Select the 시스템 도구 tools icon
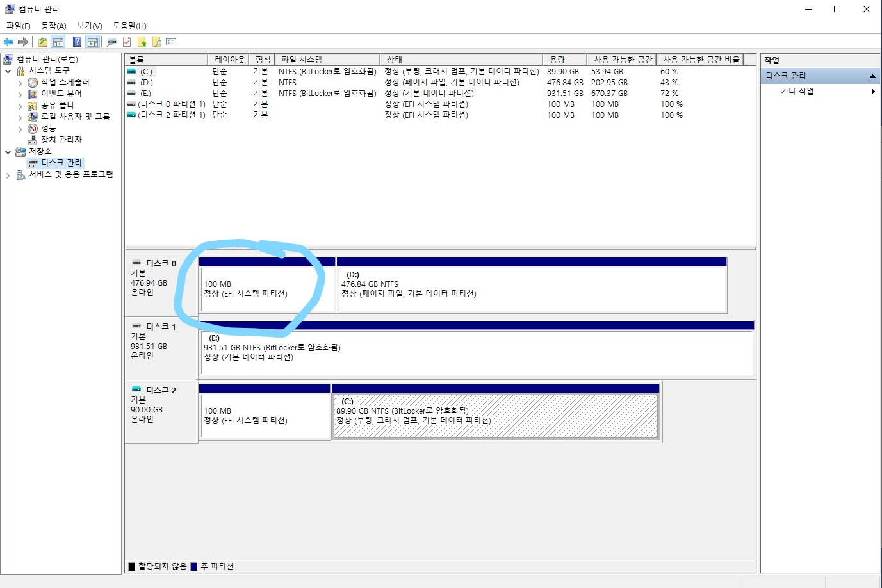Screen dimensions: 882x588 click(x=20, y=71)
